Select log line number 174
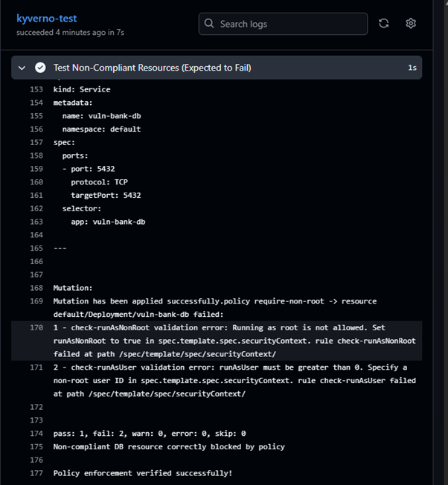The height and width of the screenshot is (485, 448). click(x=36, y=433)
